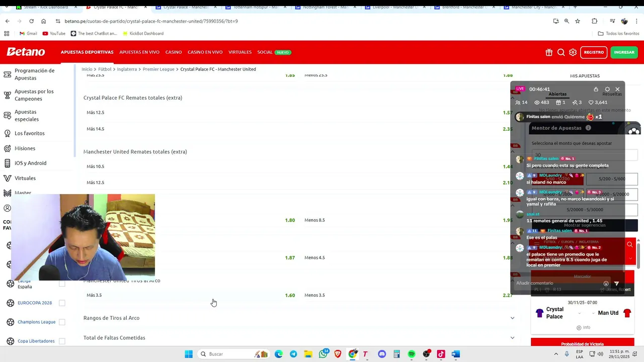This screenshot has width=644, height=362.
Task: Open the Betano gift promotions icon
Action: click(x=549, y=52)
